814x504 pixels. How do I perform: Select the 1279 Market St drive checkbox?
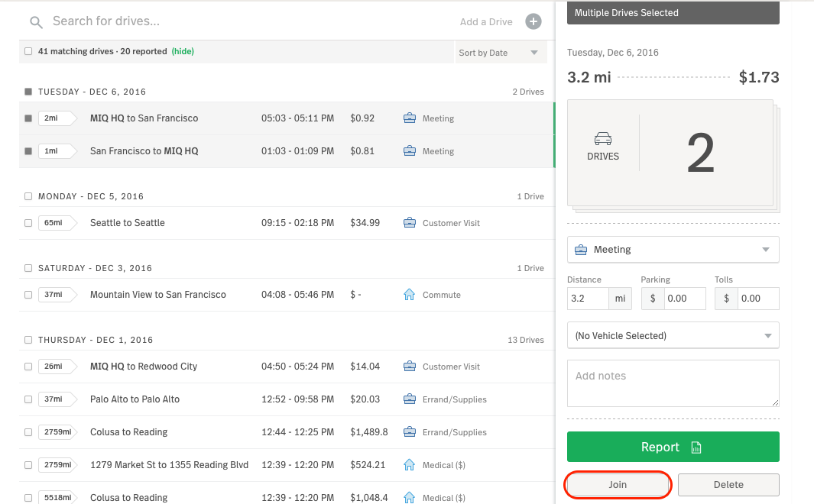click(x=28, y=465)
